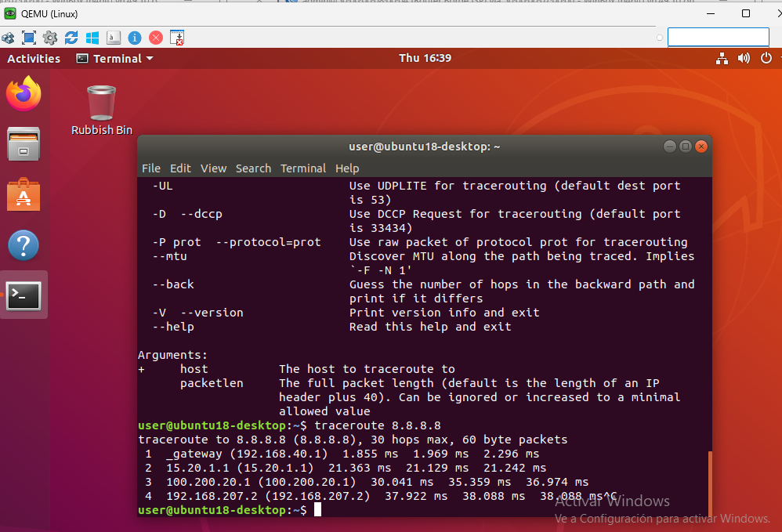Open Ubuntu Software from the dock
Screen dimensions: 782x532
(24, 194)
